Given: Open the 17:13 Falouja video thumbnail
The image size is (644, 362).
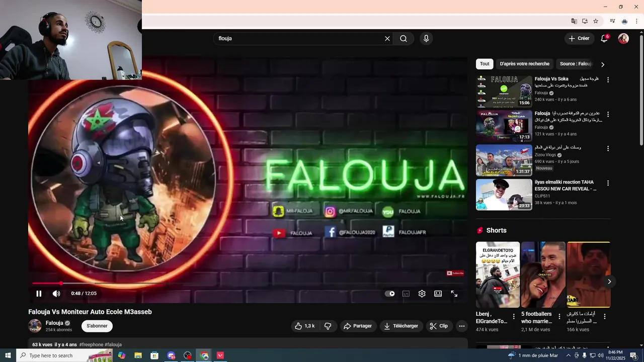Looking at the screenshot, I should coord(504,126).
